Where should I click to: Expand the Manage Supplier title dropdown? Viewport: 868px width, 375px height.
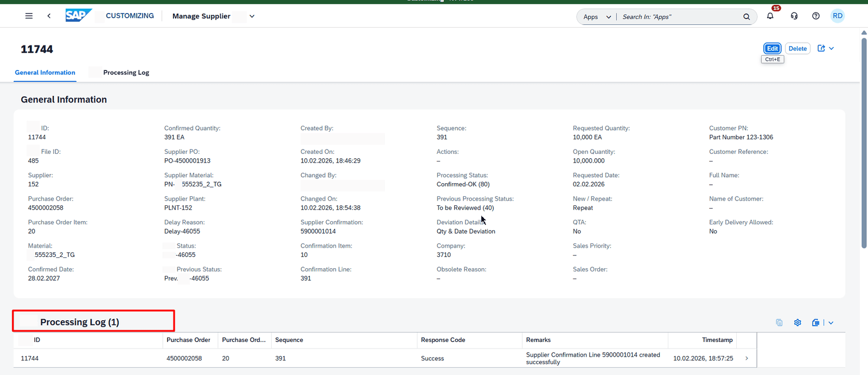point(252,16)
